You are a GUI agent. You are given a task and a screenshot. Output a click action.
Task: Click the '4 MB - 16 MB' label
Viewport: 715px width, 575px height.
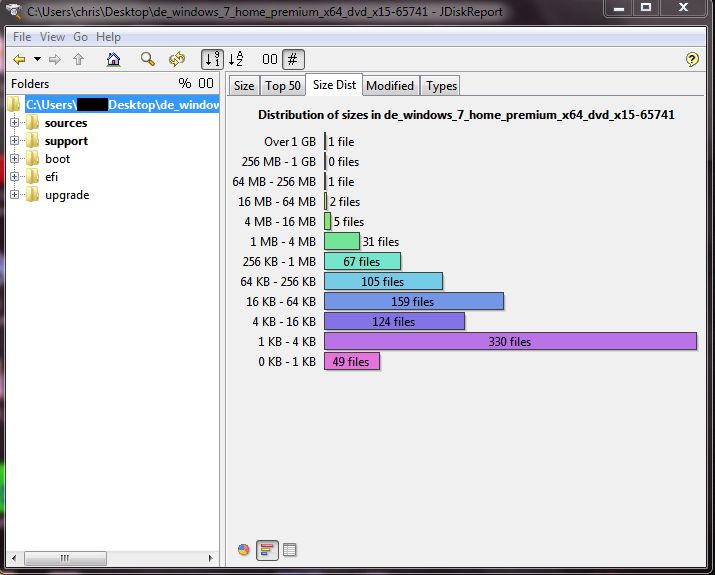click(x=280, y=222)
